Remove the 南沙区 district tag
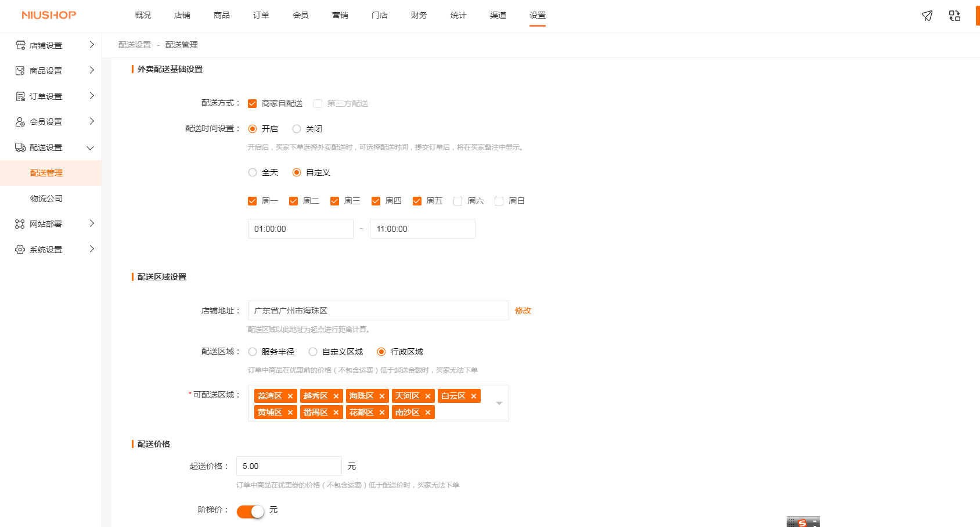 click(428, 412)
